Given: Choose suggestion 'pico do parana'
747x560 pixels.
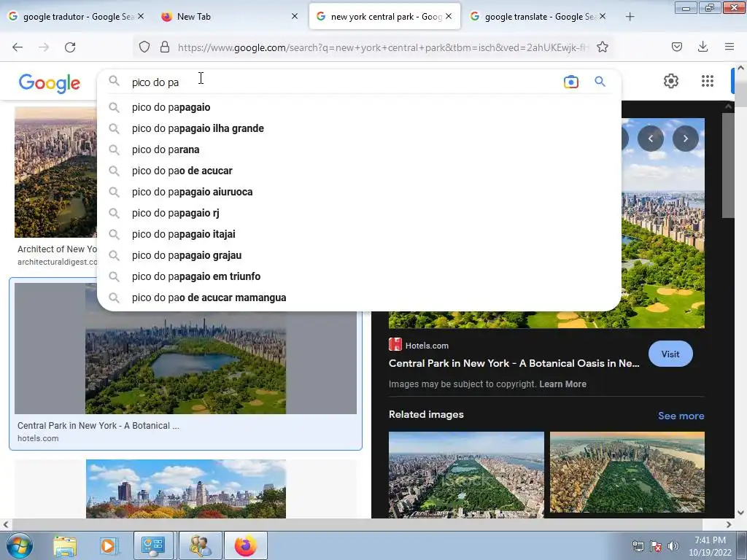Looking at the screenshot, I should pos(359,149).
